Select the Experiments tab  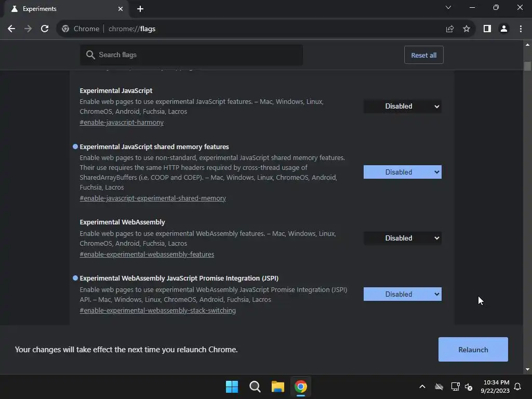pyautogui.click(x=67, y=9)
